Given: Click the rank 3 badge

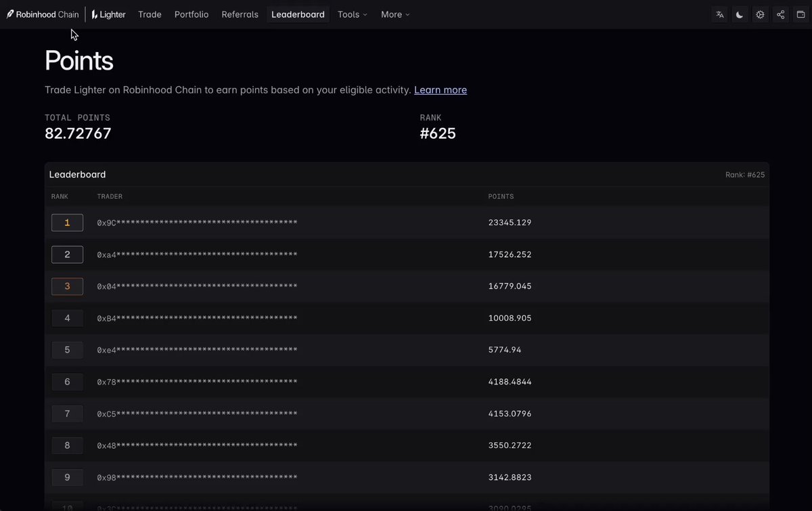Looking at the screenshot, I should 67,286.
